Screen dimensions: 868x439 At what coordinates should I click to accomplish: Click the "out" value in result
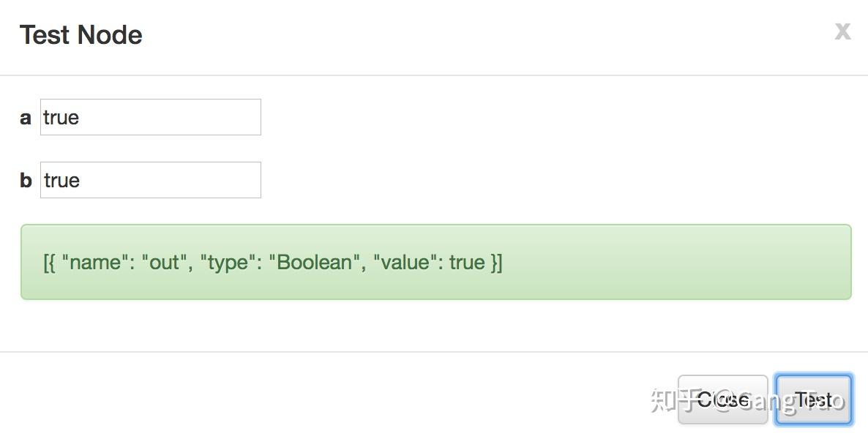(x=164, y=263)
